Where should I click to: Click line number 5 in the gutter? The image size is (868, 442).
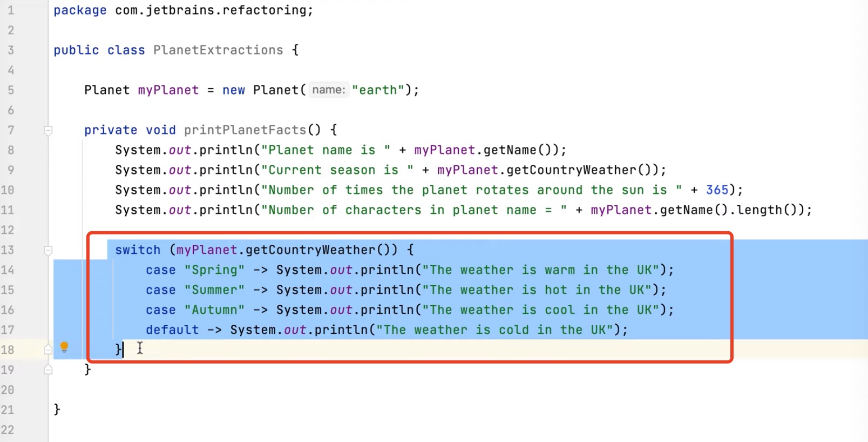(11, 90)
